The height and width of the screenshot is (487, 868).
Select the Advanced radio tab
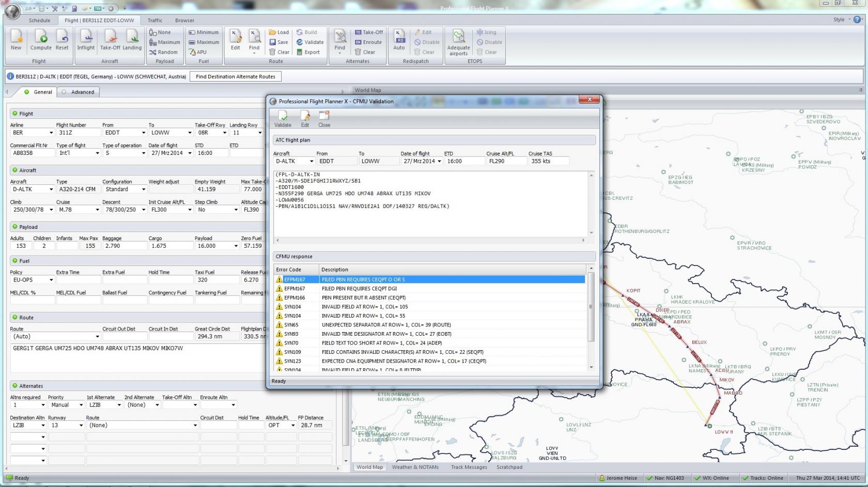[78, 92]
